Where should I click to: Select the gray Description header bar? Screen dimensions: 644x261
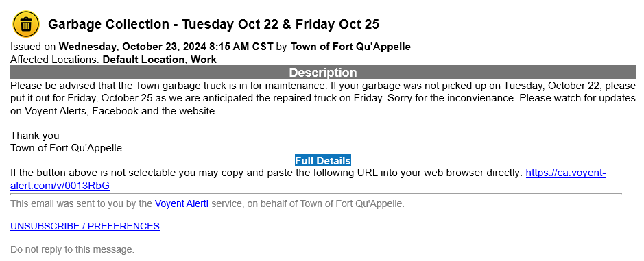(323, 72)
